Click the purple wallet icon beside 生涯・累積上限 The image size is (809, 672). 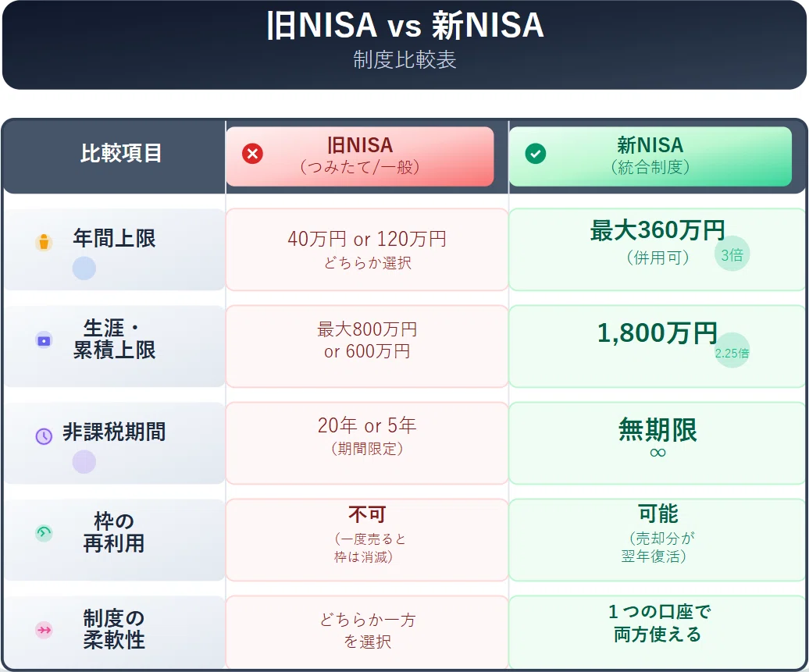(x=44, y=340)
